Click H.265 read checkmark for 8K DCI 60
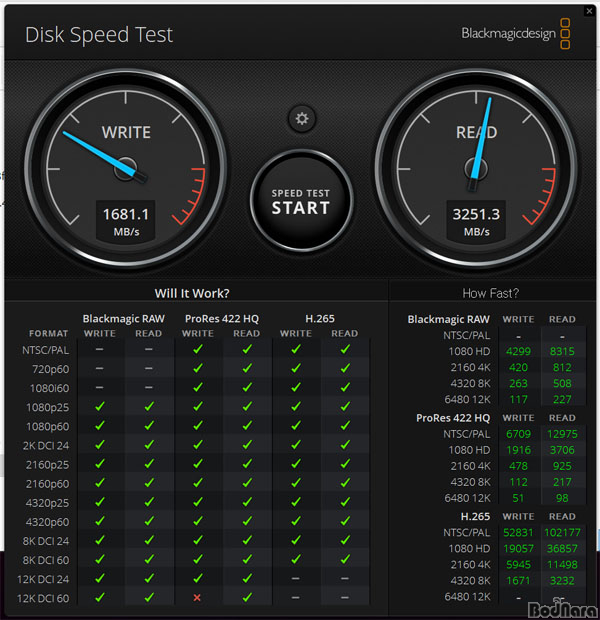Viewport: 600px width, 620px height. click(345, 559)
